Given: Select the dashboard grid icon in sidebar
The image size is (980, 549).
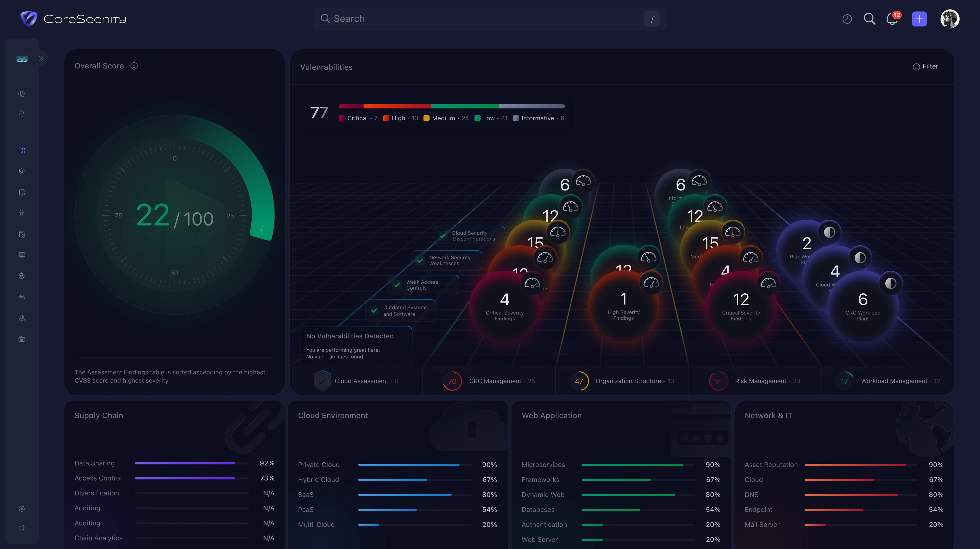Looking at the screenshot, I should [22, 150].
